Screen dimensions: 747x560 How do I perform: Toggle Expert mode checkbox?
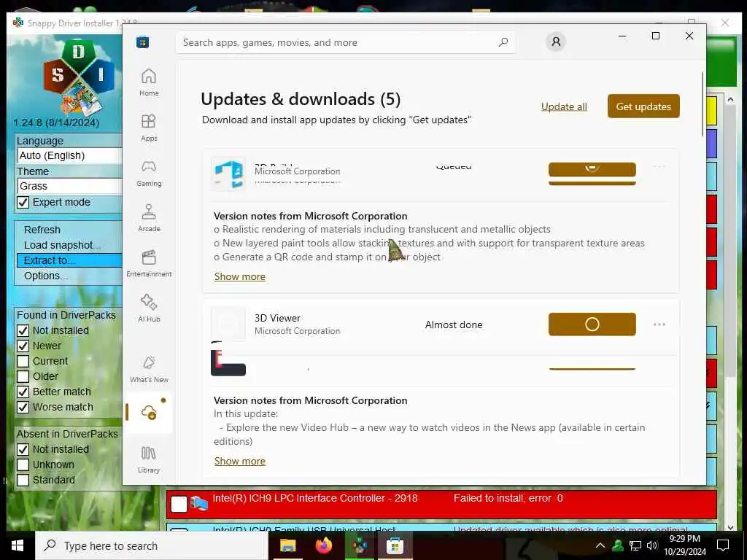[x=23, y=203]
